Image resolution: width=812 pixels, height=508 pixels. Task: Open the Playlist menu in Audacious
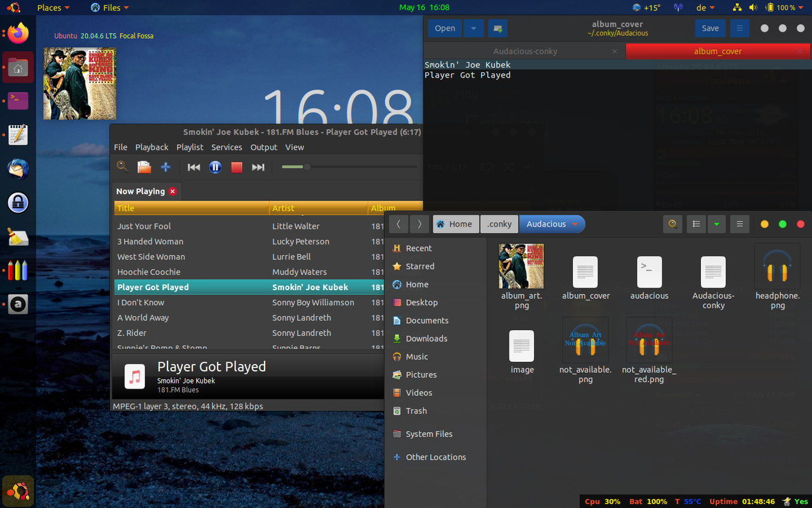[x=190, y=147]
